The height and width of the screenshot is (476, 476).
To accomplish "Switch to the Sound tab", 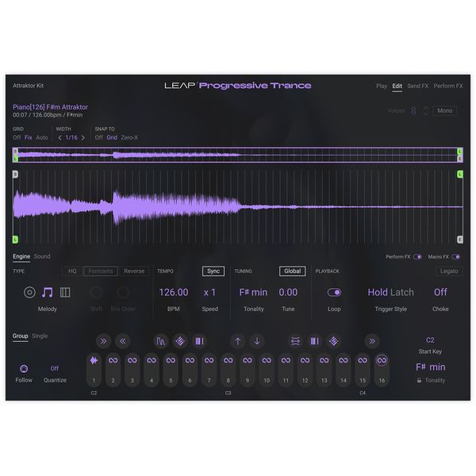I will tap(42, 256).
